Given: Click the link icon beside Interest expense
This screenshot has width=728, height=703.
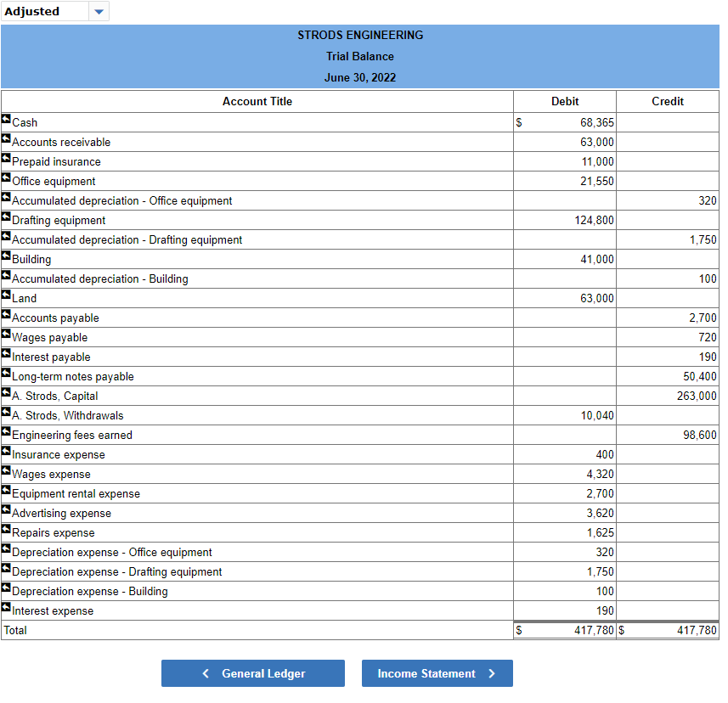Looking at the screenshot, I should pos(5,608).
